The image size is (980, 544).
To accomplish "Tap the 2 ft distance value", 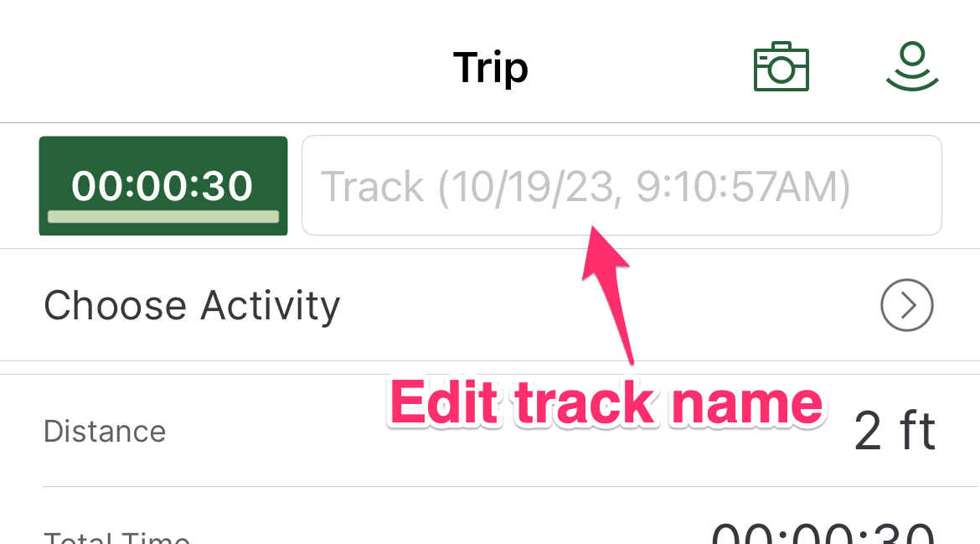I will click(895, 431).
